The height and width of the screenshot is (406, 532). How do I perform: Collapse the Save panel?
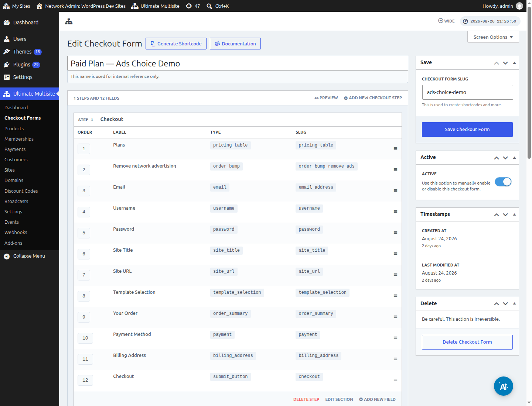514,63
